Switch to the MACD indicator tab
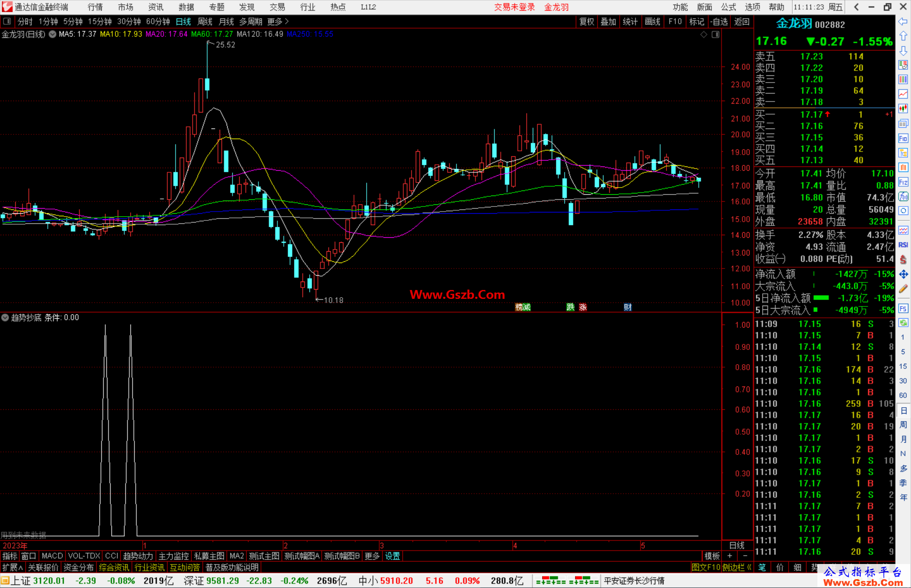The width and height of the screenshot is (911, 588). 52,556
